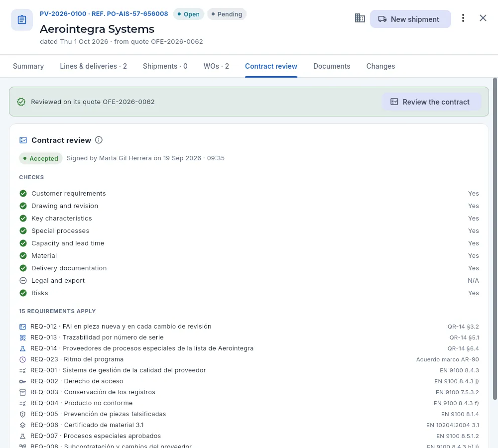Viewport: 498px width, 448px height.
Task: Click the REQ-002 key icon
Action: pos(22,381)
